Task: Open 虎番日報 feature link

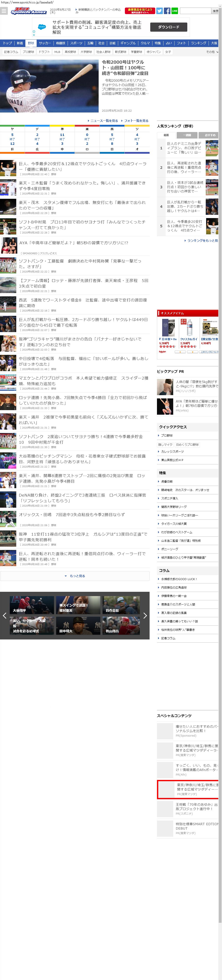Action: (167, 481)
